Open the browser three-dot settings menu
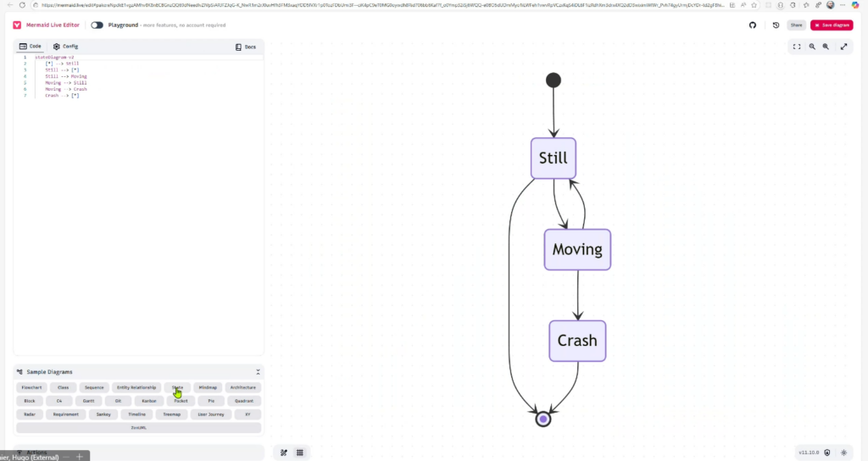This screenshot has height=461, width=868. click(x=843, y=5)
